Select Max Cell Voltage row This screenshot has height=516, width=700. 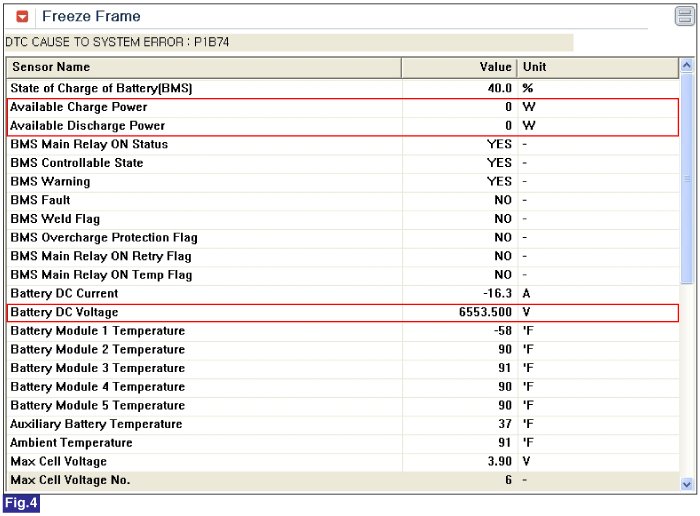click(x=343, y=462)
